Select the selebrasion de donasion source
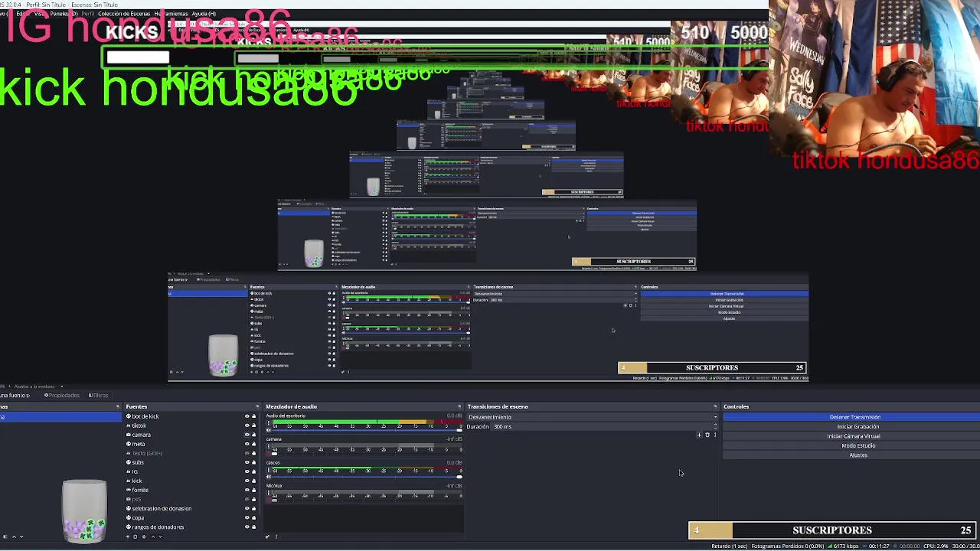Screen dimensions: 980x551 point(162,508)
